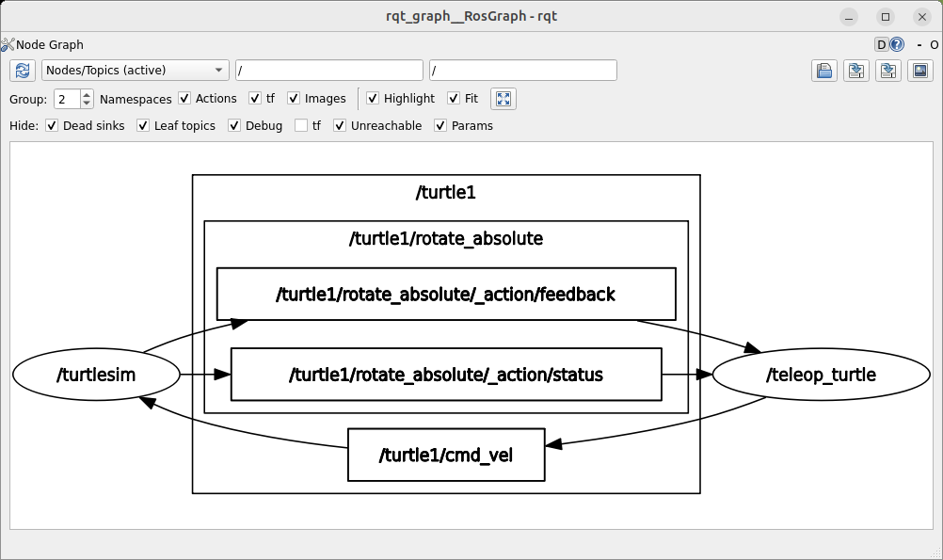
Task: Toggle Images grouping checkbox
Action: point(294,98)
